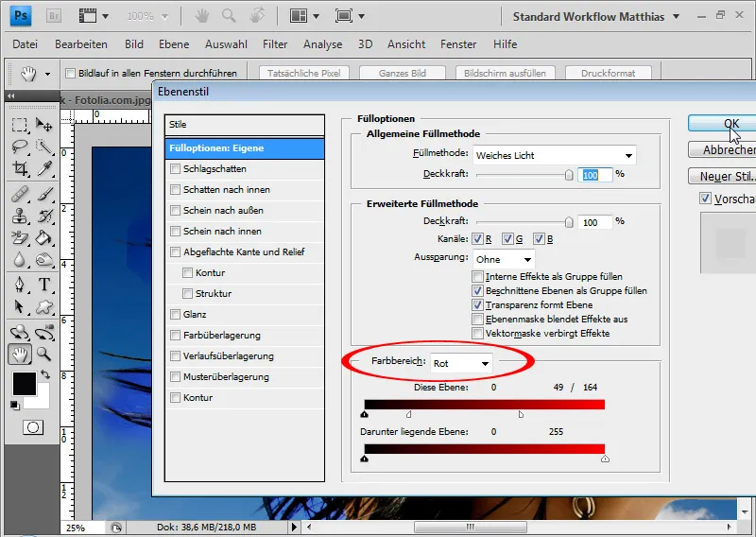Select the Path Selection arrow tool

(x=19, y=306)
